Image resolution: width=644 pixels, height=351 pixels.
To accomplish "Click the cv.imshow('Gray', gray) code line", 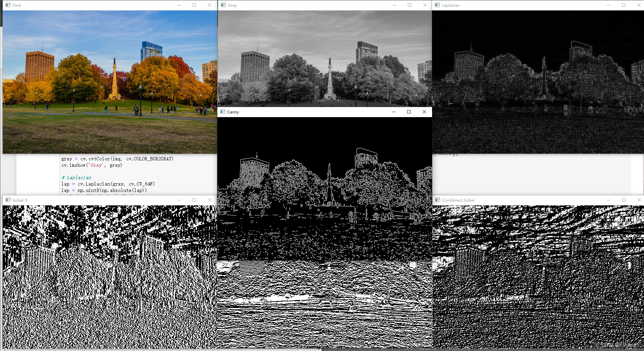I will (x=92, y=165).
